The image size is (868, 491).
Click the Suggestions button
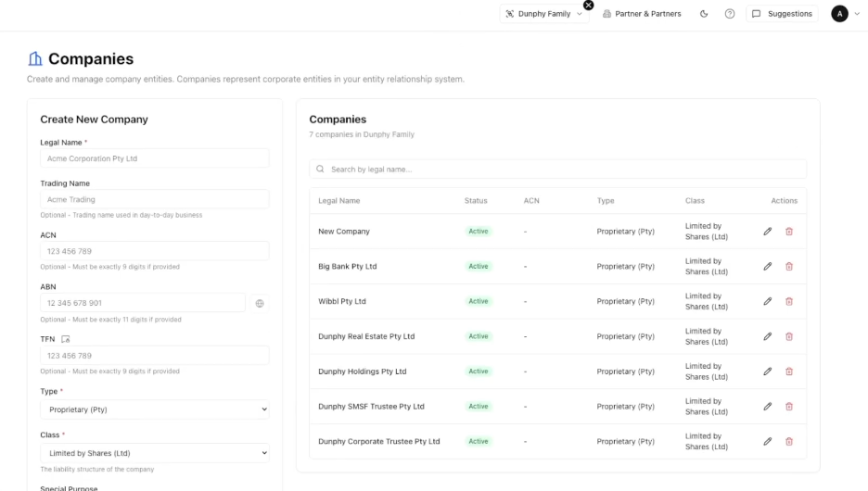pos(782,14)
